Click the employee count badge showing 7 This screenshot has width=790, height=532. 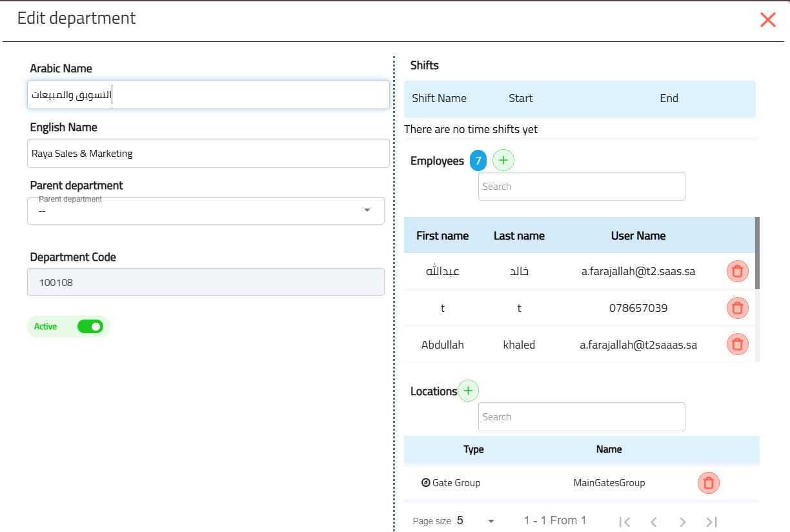click(478, 161)
